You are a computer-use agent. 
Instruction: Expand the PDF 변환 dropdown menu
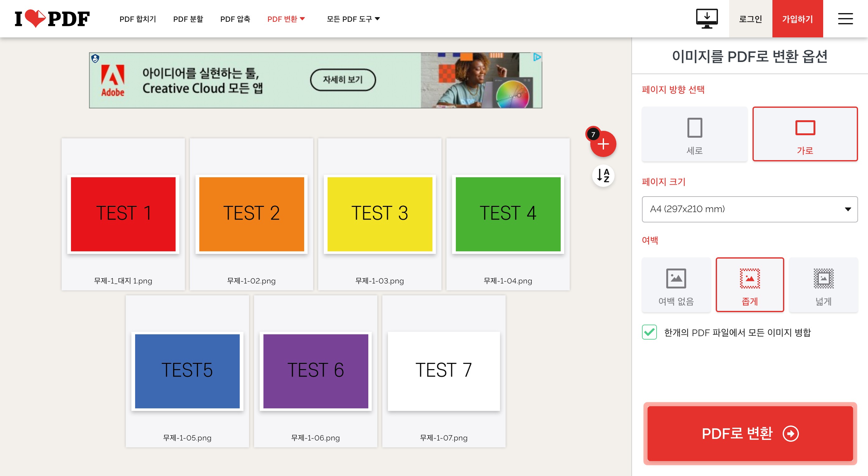point(286,19)
